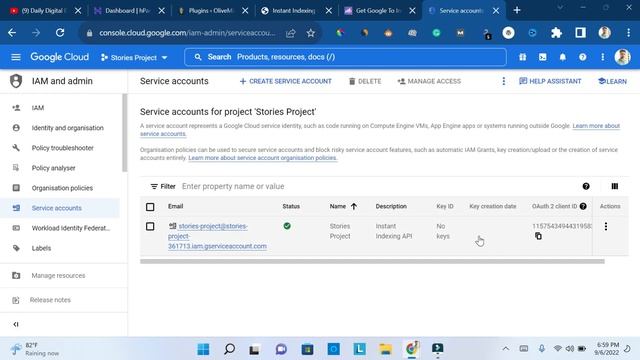Image resolution: width=640 pixels, height=360 pixels.
Task: Open the Stories Project selector dropdown
Action: pyautogui.click(x=134, y=58)
